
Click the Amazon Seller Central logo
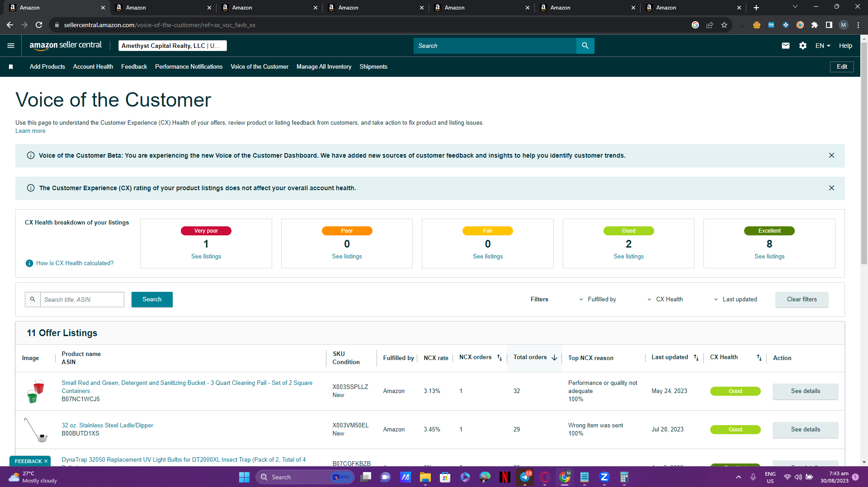pos(66,45)
